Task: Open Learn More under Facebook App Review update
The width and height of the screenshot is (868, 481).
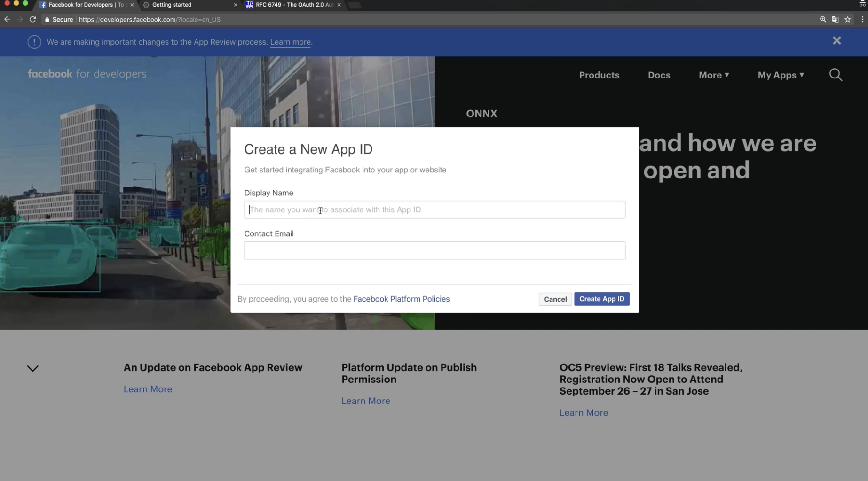Action: click(x=148, y=389)
